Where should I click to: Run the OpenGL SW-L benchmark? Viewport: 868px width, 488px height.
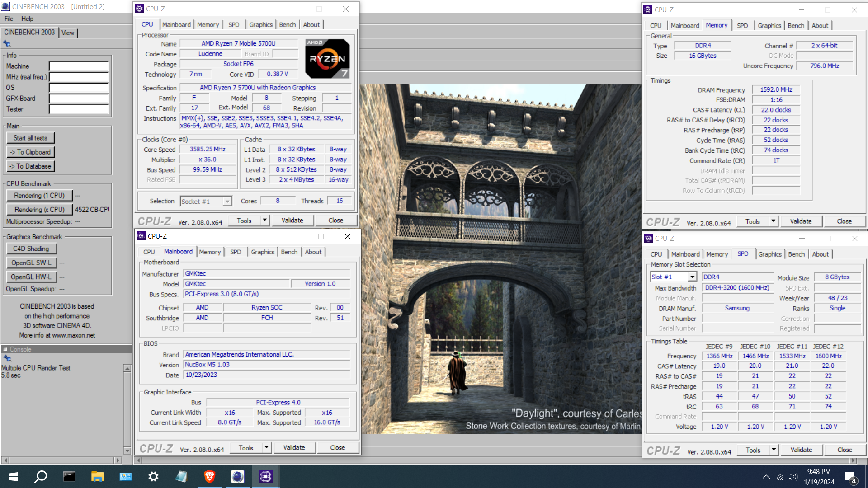click(x=31, y=263)
